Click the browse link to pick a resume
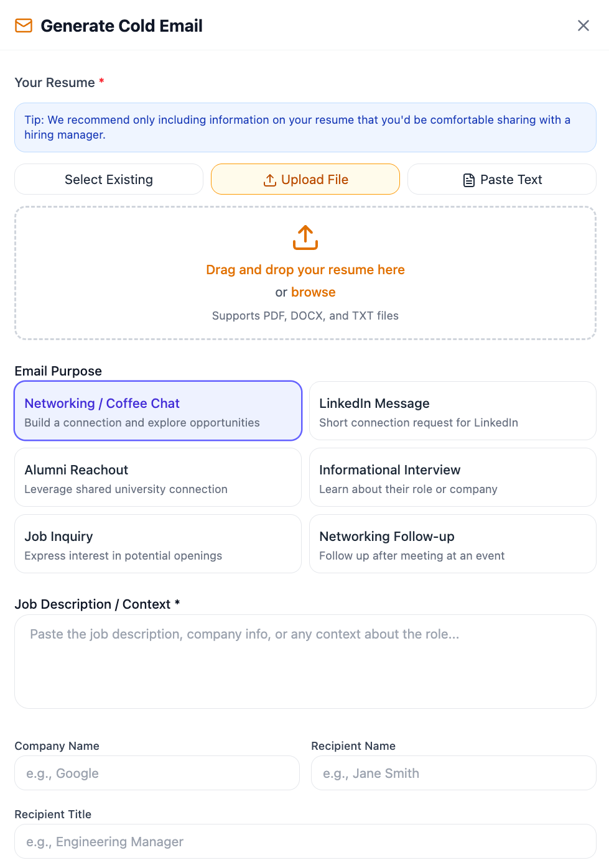The image size is (609, 868). click(x=314, y=292)
